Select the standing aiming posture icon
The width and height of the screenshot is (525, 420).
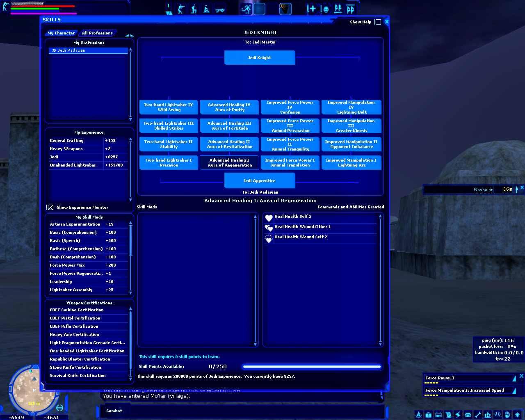click(181, 9)
